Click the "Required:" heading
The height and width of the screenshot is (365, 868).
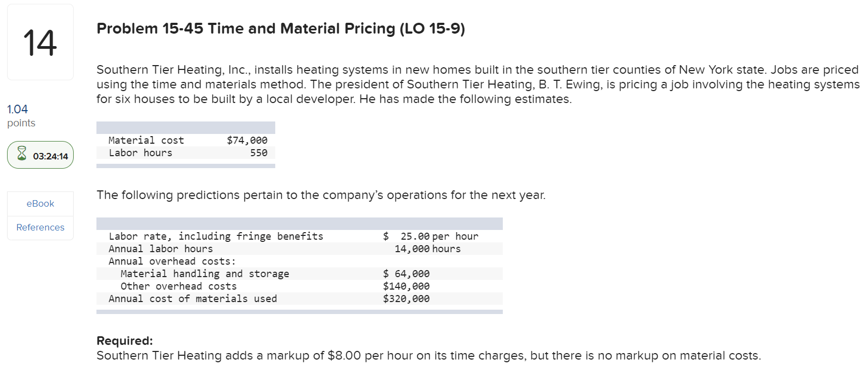(x=124, y=341)
